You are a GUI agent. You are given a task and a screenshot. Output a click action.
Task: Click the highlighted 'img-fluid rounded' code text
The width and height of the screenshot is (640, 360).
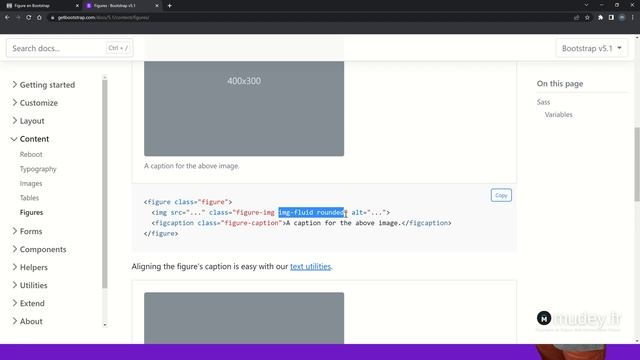click(311, 213)
